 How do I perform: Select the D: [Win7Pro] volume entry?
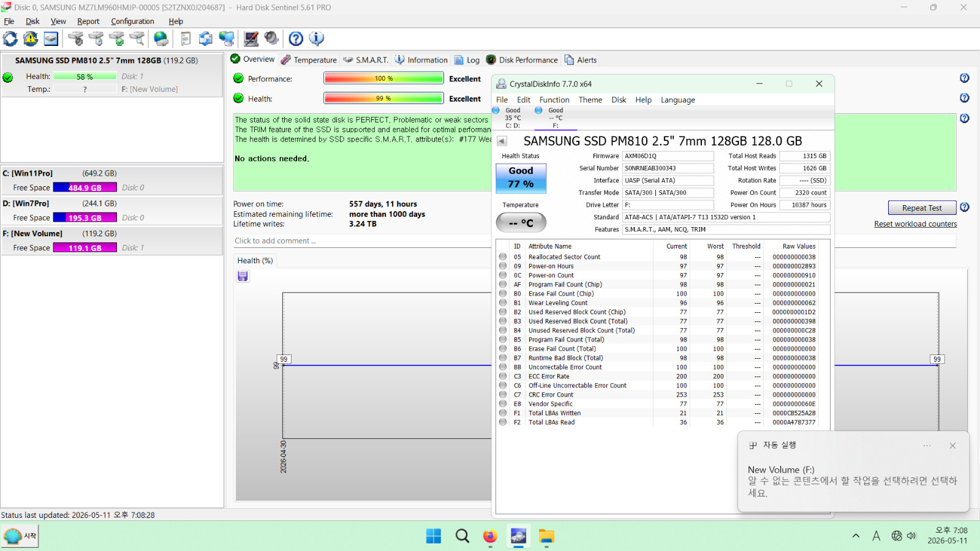111,210
